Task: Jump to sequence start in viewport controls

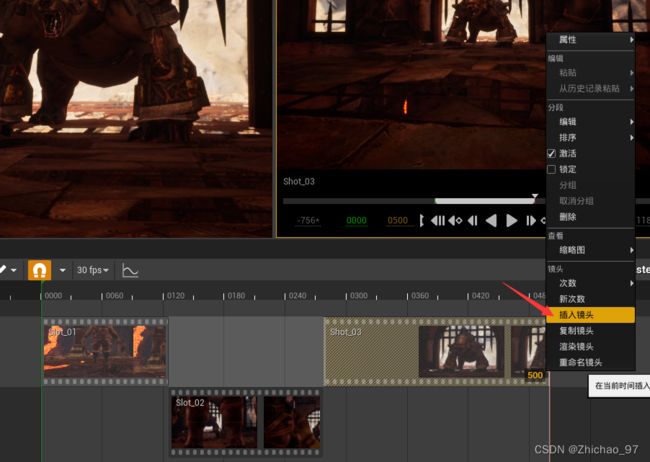Action: click(437, 221)
